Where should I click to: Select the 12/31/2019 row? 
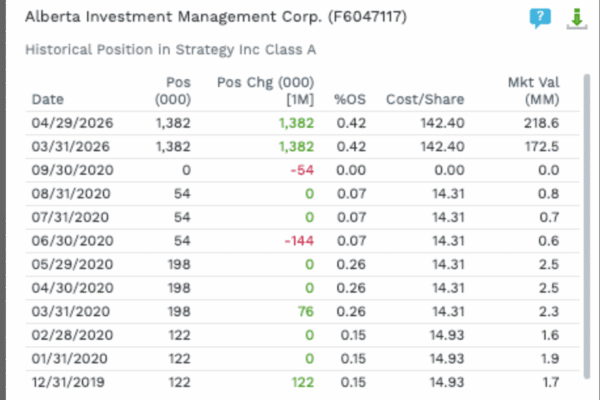(x=302, y=382)
